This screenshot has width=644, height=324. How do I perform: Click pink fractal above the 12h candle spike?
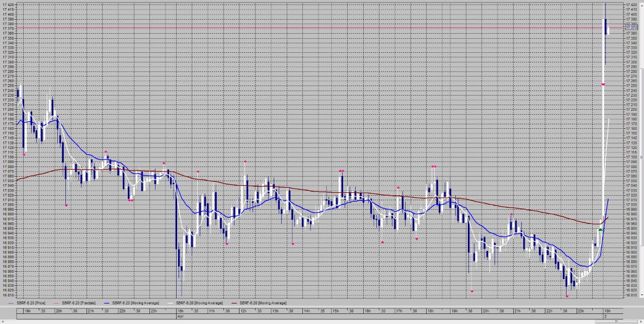click(245, 161)
